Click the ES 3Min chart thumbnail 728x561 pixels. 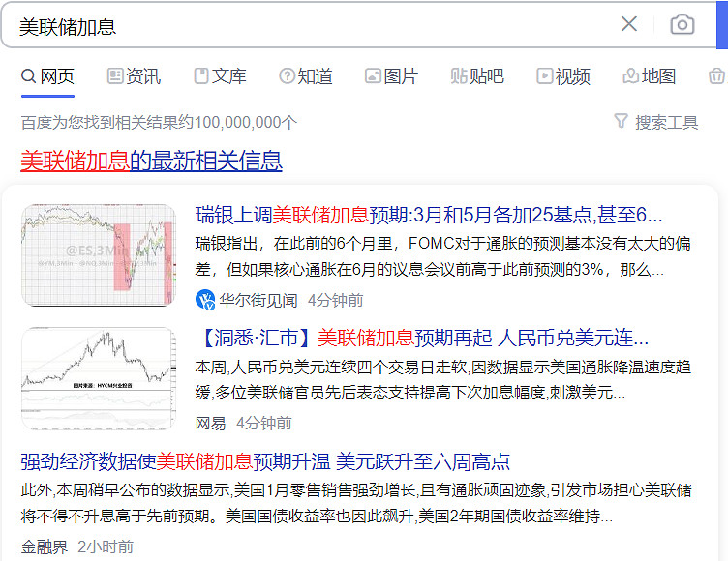point(99,255)
